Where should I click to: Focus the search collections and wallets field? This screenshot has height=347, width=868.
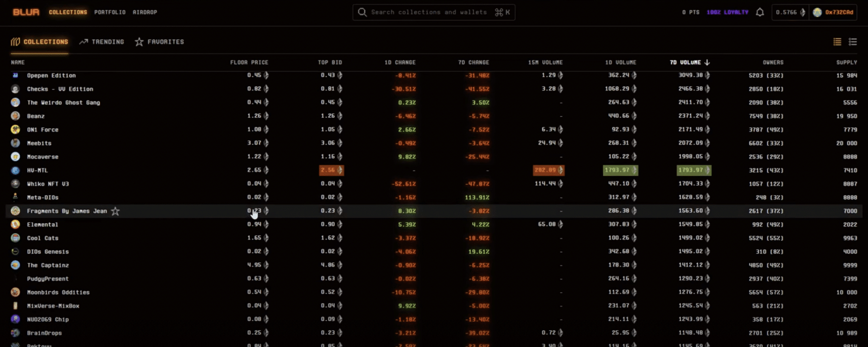pyautogui.click(x=428, y=12)
